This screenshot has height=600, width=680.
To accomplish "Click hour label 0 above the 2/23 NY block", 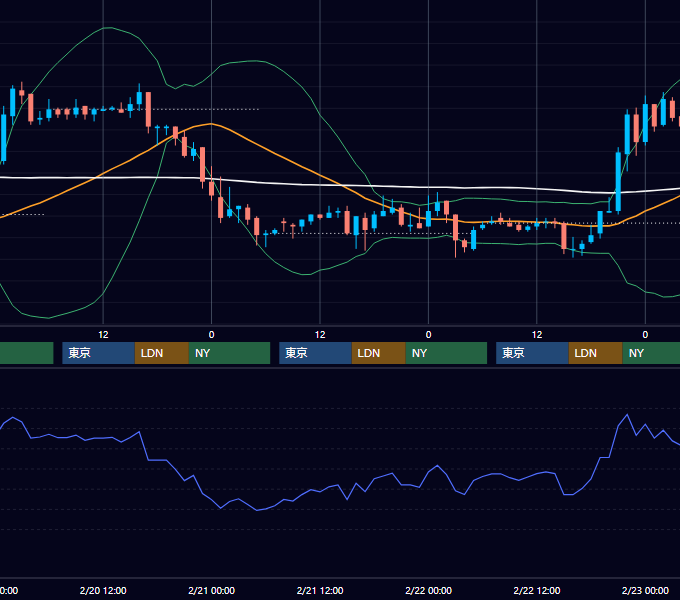I will [x=645, y=335].
